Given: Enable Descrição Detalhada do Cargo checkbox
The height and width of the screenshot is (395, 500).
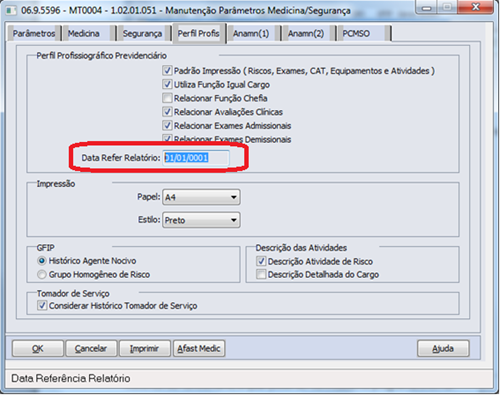Looking at the screenshot, I should pos(261,274).
